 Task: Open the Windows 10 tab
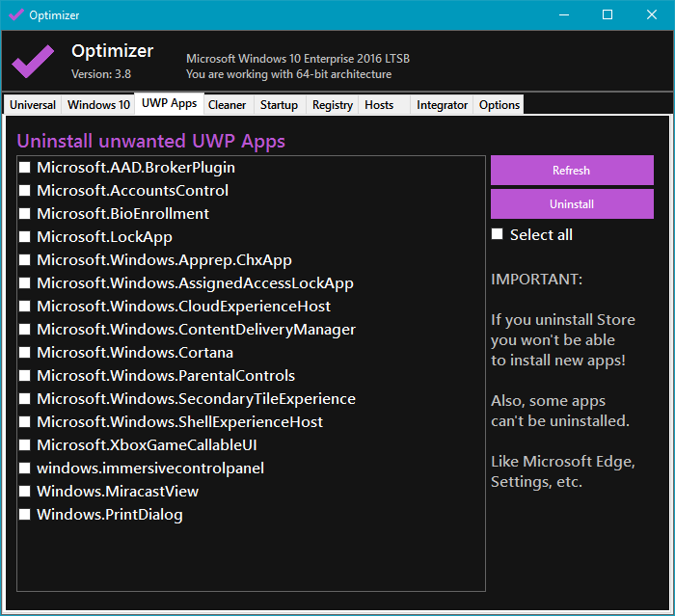point(98,105)
